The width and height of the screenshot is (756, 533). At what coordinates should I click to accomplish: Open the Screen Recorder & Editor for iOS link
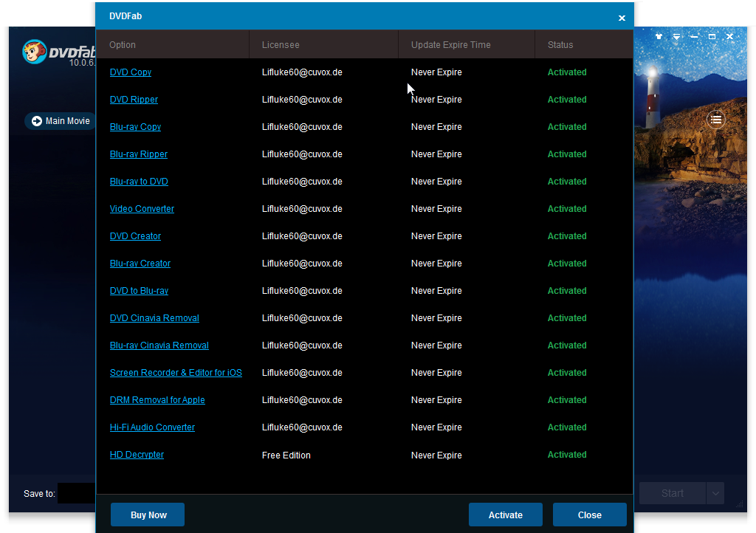[x=176, y=373]
